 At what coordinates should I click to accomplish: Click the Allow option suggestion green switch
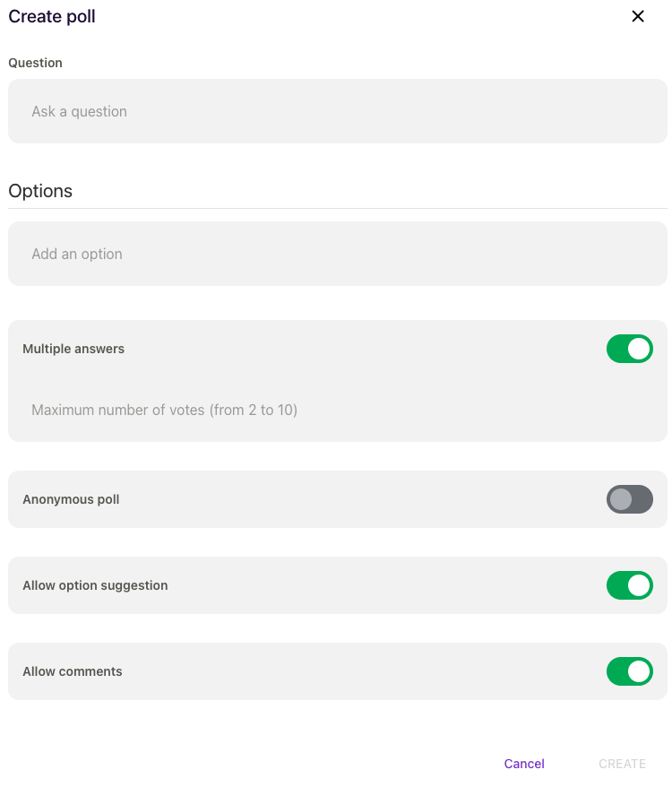point(630,585)
